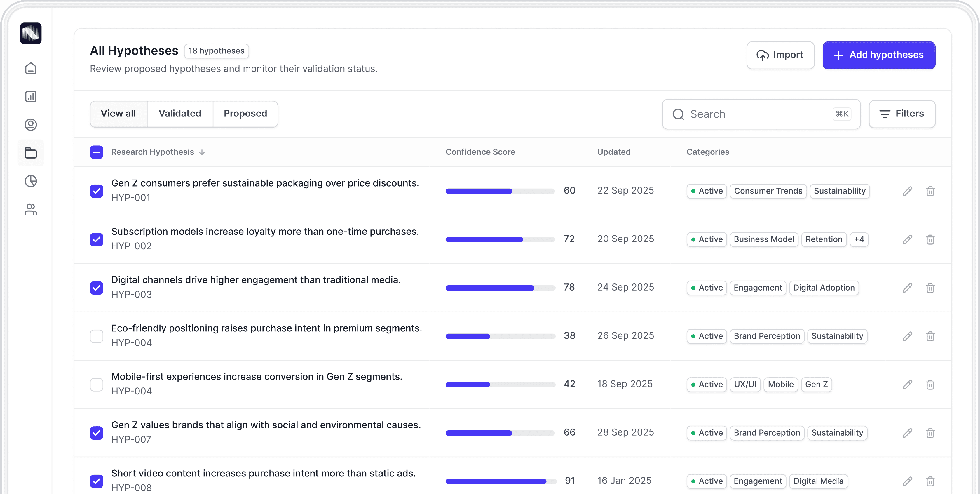The height and width of the screenshot is (494, 980).
Task: Open the Filters dropdown
Action: pyautogui.click(x=901, y=114)
